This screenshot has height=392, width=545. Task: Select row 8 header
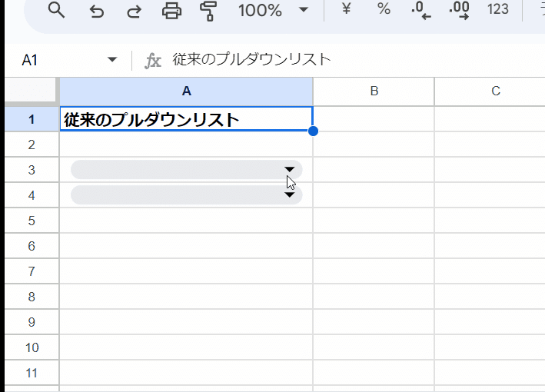tap(32, 297)
